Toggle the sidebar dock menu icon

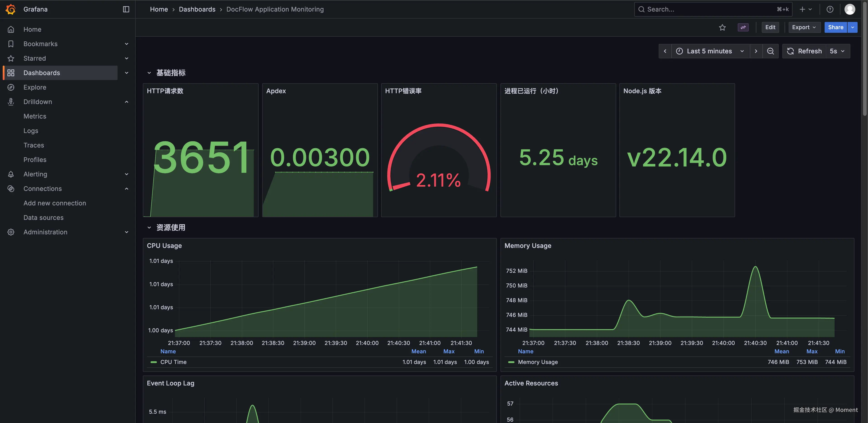pos(126,9)
